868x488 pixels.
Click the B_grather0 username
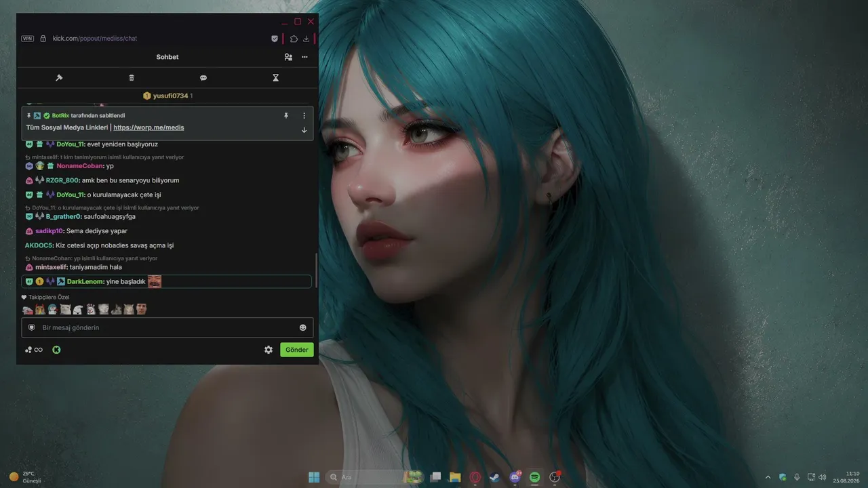coord(64,217)
